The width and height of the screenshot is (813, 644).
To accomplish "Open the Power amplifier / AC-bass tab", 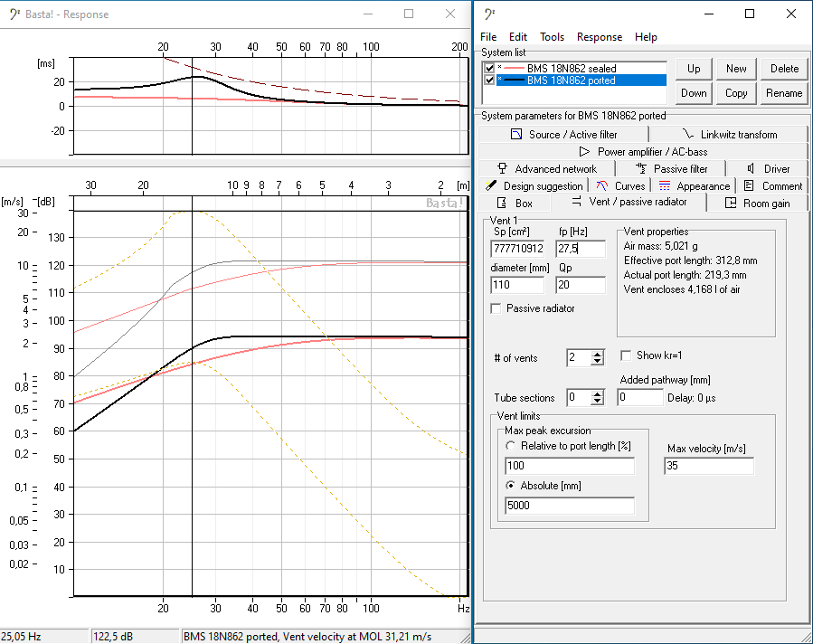I will pyautogui.click(x=643, y=151).
